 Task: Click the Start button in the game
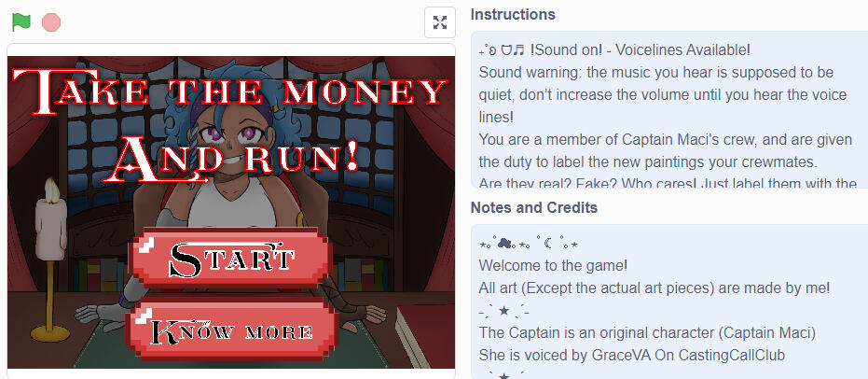(x=230, y=259)
